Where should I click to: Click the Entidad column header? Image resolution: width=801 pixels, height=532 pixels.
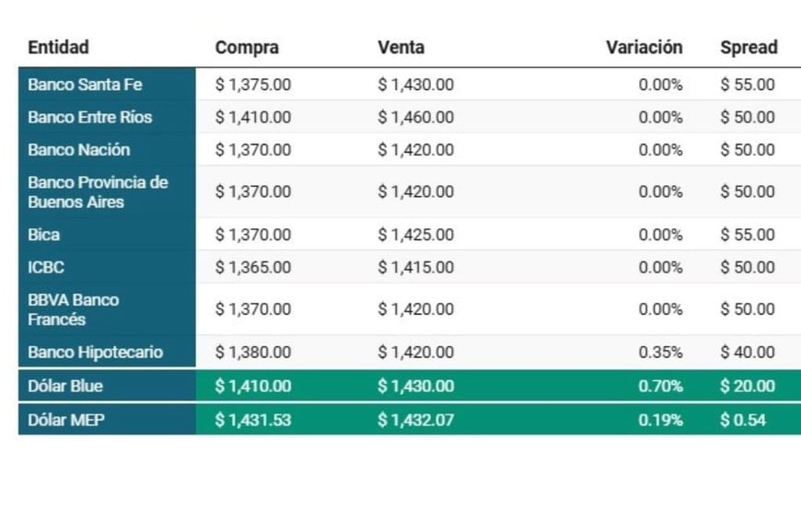(58, 48)
